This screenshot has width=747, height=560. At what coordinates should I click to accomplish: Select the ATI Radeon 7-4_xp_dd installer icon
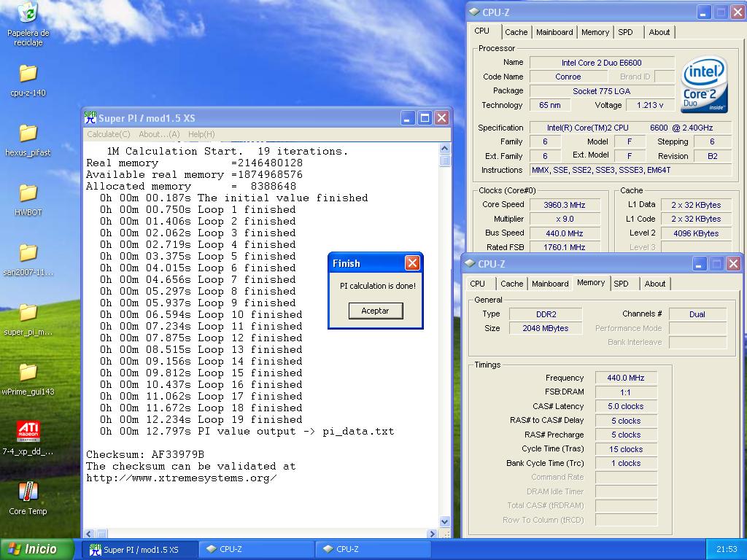28,438
